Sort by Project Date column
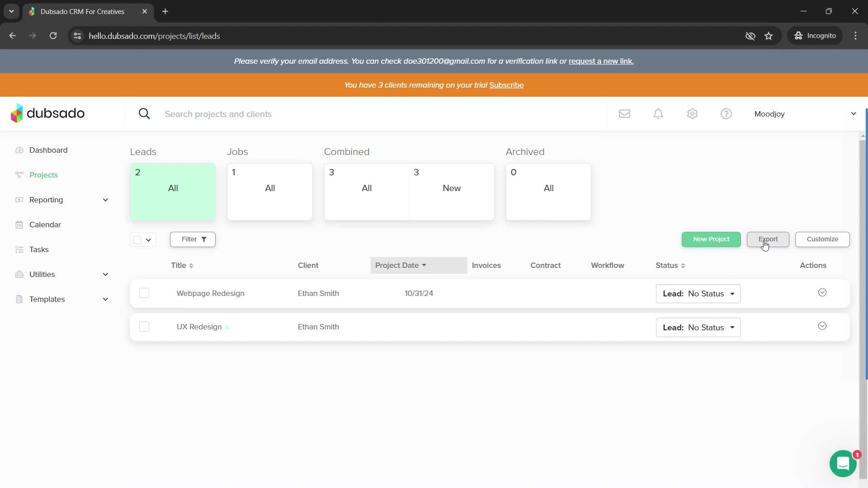Viewport: 868px width, 488px height. point(419,265)
